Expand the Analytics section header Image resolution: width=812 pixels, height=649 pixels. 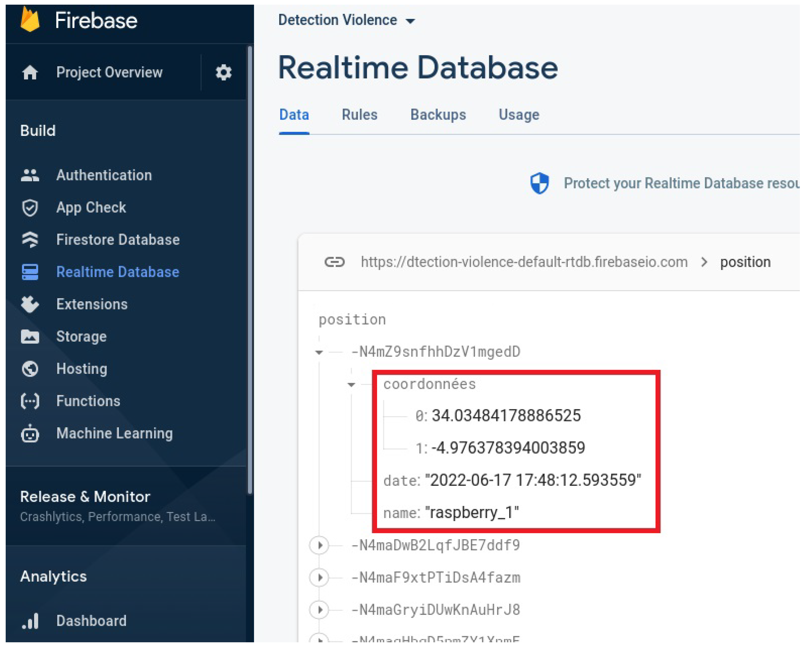point(53,577)
